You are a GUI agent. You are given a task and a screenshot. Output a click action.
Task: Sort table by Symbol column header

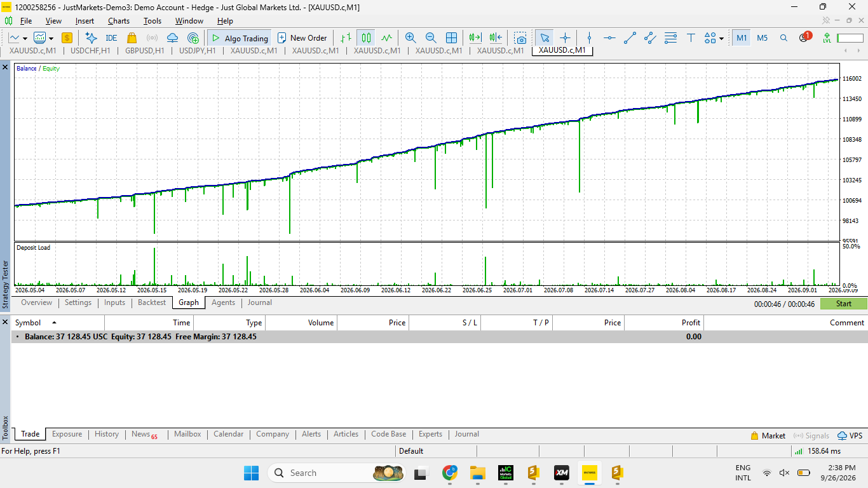point(57,323)
